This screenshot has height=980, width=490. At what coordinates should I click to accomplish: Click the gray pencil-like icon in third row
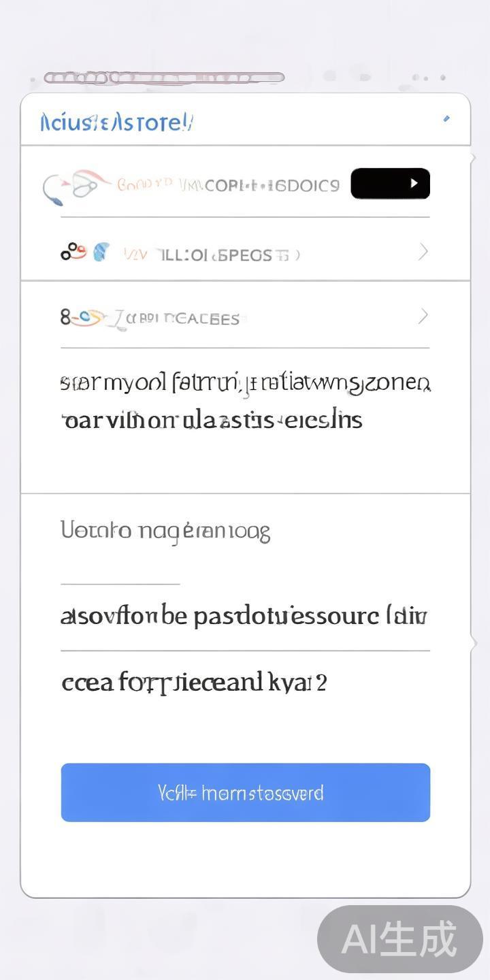click(118, 320)
